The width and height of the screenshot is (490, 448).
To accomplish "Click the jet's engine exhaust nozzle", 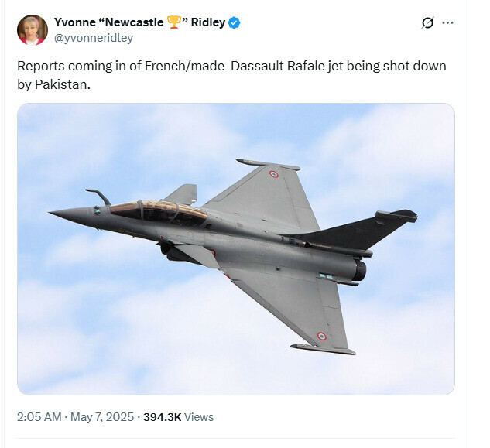I will pyautogui.click(x=359, y=269).
